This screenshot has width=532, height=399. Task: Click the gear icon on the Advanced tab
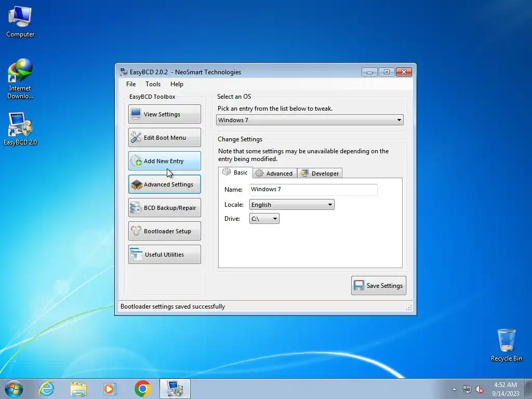(259, 173)
